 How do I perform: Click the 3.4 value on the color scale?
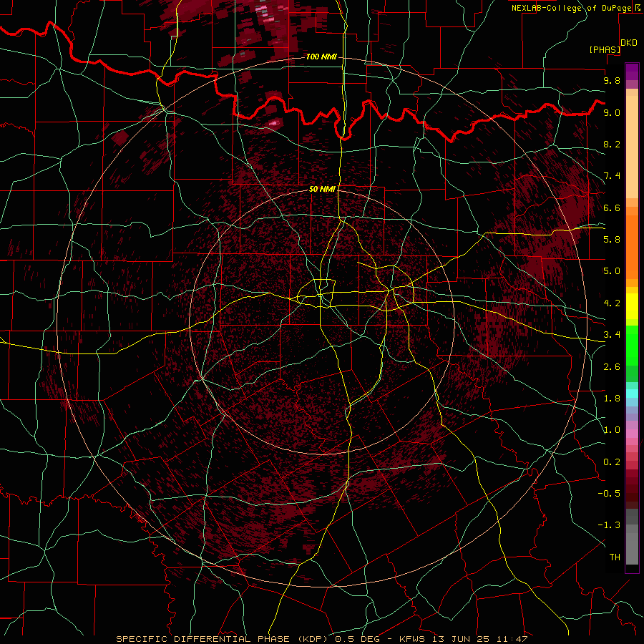click(x=612, y=335)
